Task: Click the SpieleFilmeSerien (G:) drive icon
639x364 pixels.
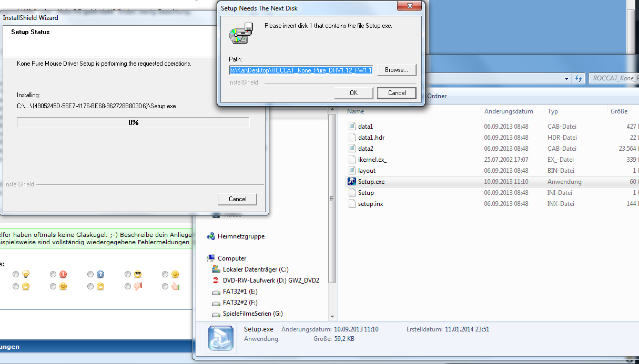Action: pyautogui.click(x=216, y=314)
